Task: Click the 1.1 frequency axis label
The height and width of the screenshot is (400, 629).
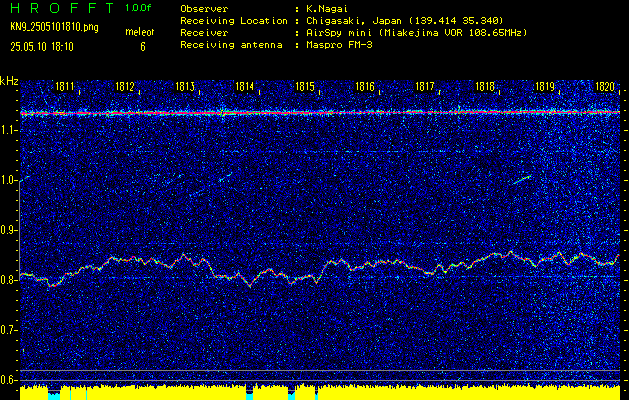Action: point(9,130)
